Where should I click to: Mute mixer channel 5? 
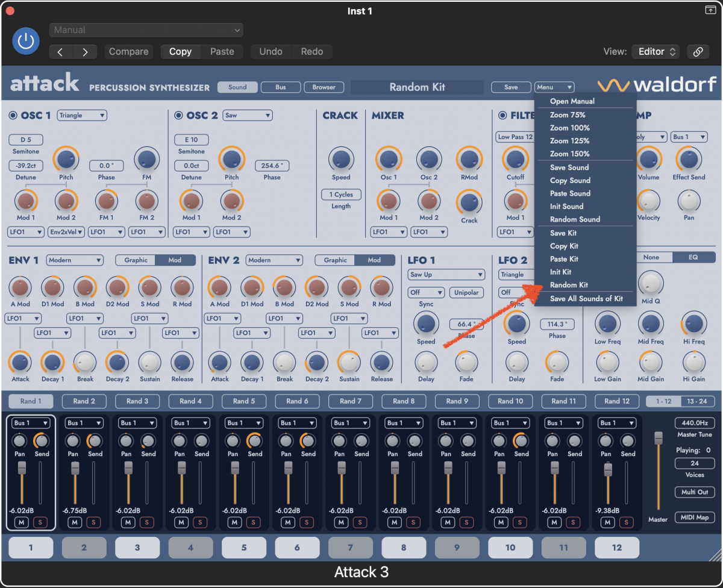(235, 522)
